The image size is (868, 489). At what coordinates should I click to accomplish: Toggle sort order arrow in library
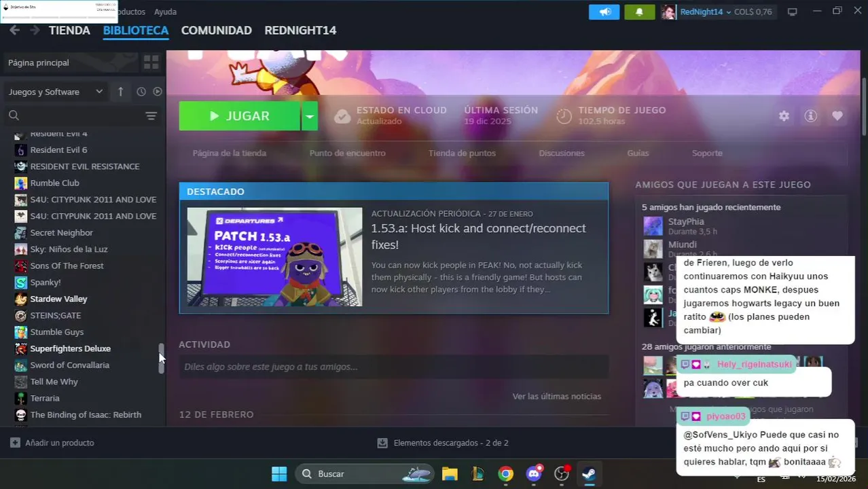pos(120,92)
